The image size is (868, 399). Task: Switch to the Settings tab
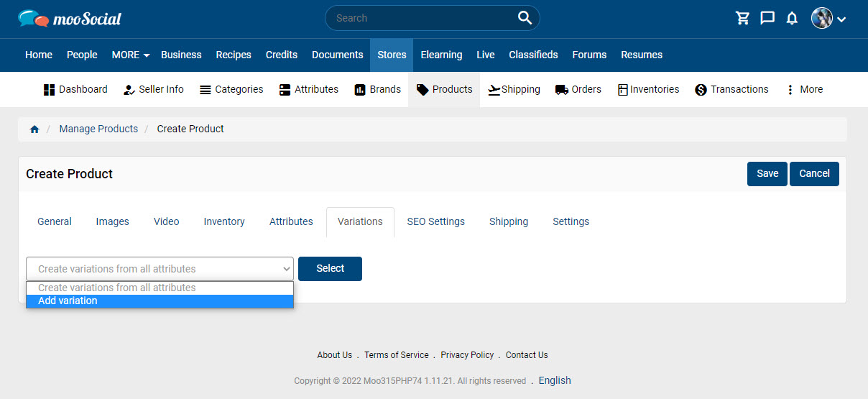(x=571, y=221)
